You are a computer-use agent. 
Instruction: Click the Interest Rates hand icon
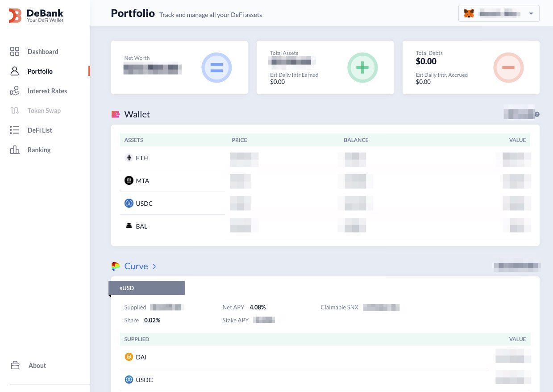[x=15, y=91]
